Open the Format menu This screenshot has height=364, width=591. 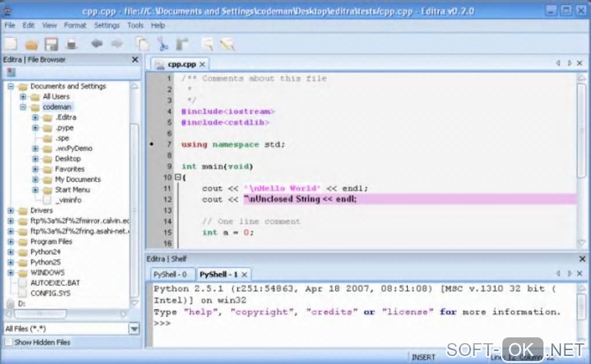pyautogui.click(x=75, y=25)
